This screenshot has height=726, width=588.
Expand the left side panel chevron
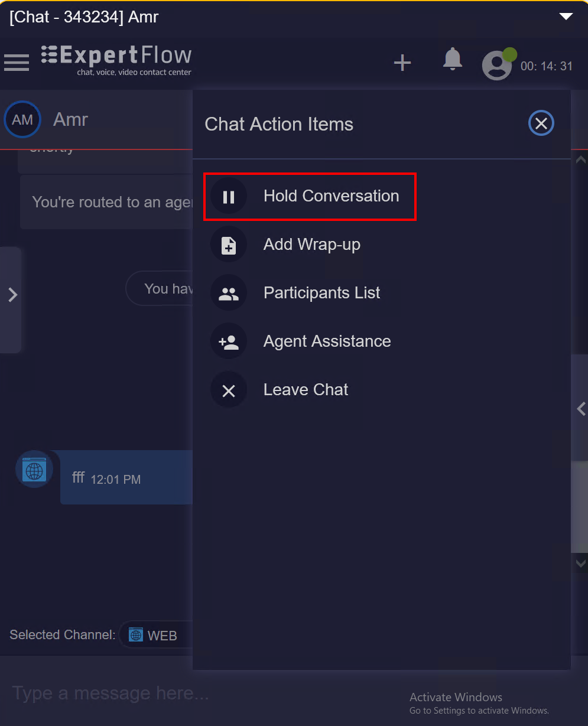[12, 295]
